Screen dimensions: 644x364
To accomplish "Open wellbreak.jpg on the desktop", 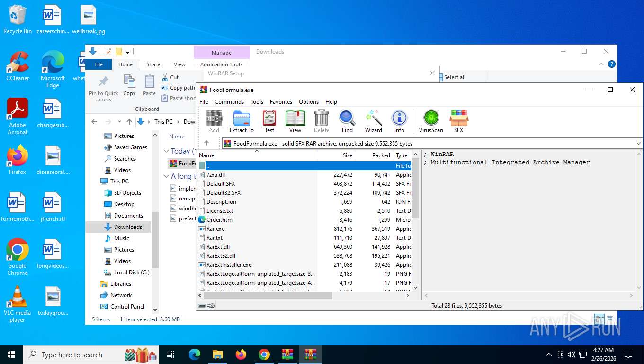I will pyautogui.click(x=89, y=19).
